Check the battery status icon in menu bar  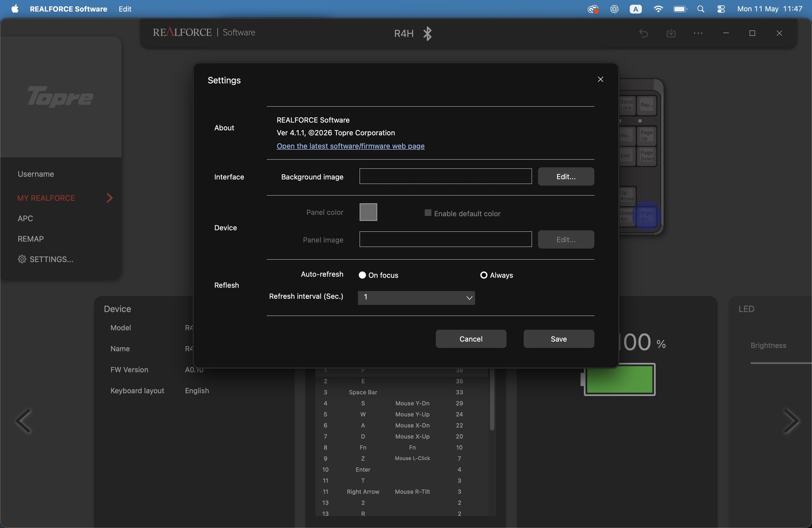click(x=680, y=9)
